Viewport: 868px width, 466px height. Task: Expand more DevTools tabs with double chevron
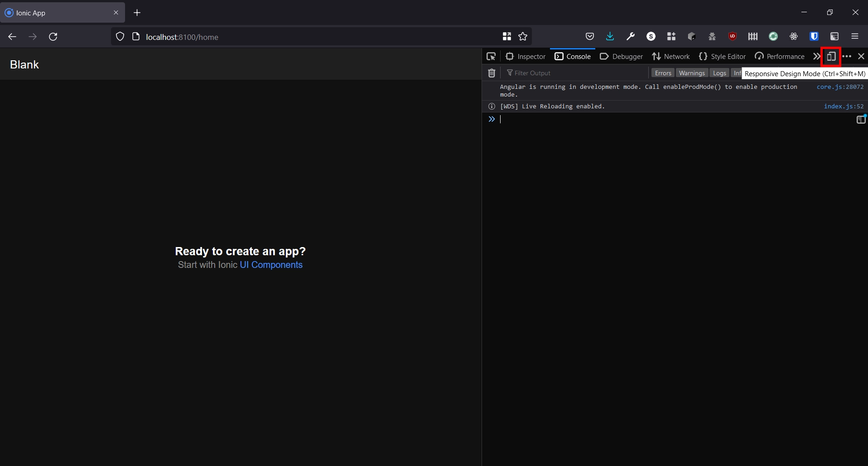click(x=816, y=56)
